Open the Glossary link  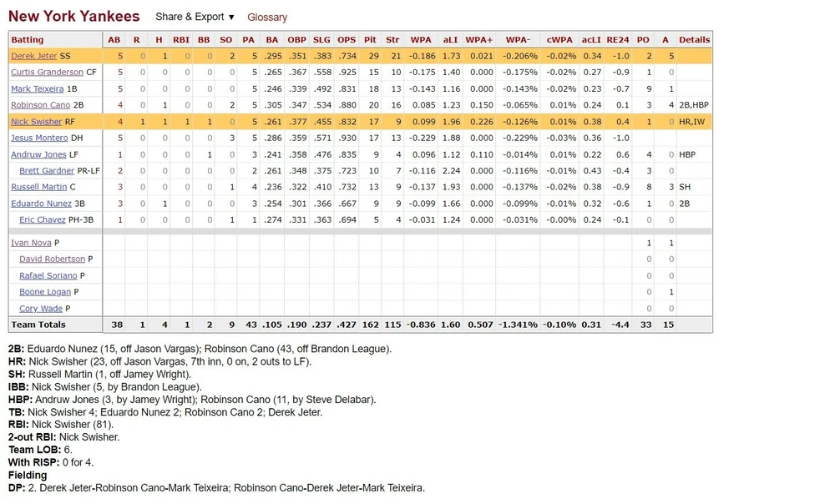point(267,18)
